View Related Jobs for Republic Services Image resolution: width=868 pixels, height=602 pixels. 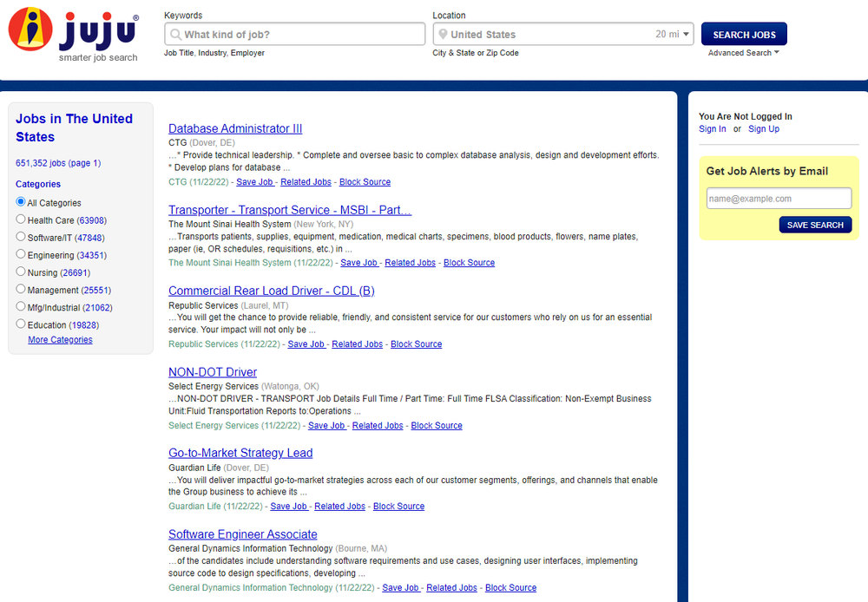pyautogui.click(x=357, y=344)
